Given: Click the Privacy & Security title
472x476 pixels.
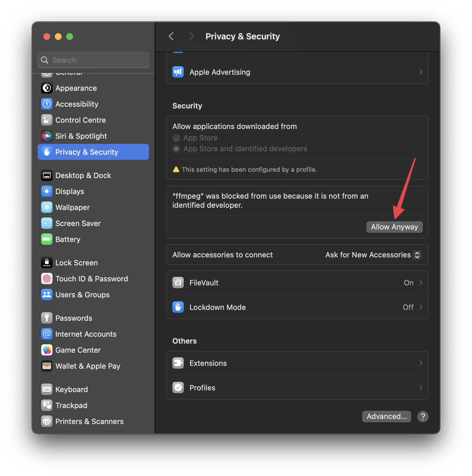Looking at the screenshot, I should coord(243,37).
